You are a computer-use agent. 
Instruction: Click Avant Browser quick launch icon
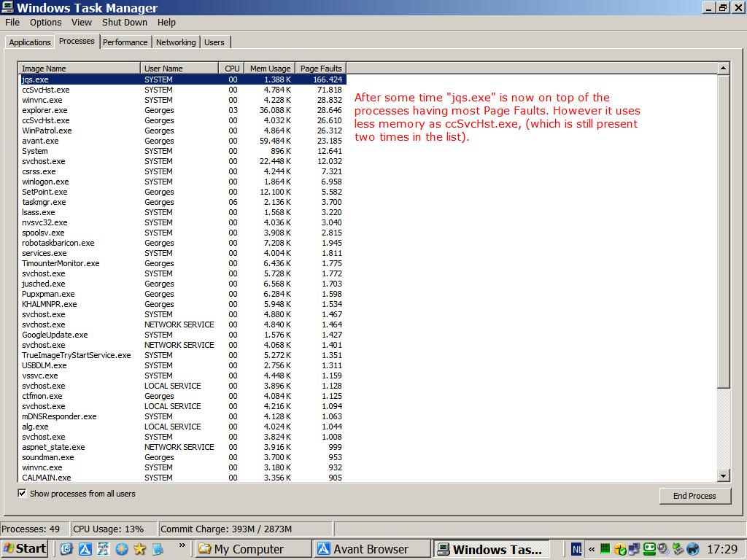85,549
